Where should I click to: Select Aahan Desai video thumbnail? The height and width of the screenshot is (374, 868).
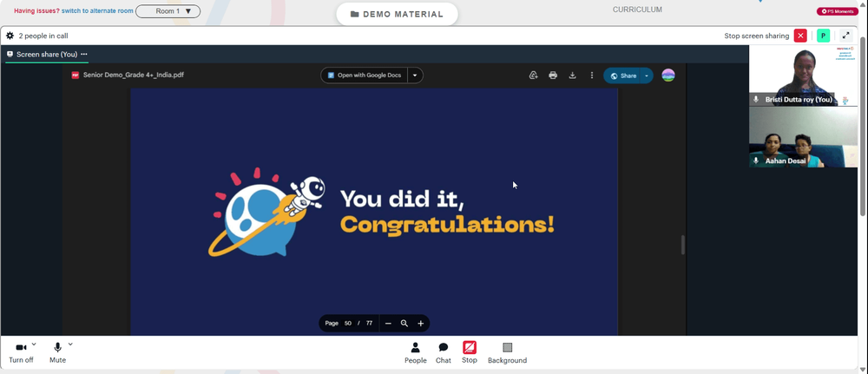tap(803, 137)
